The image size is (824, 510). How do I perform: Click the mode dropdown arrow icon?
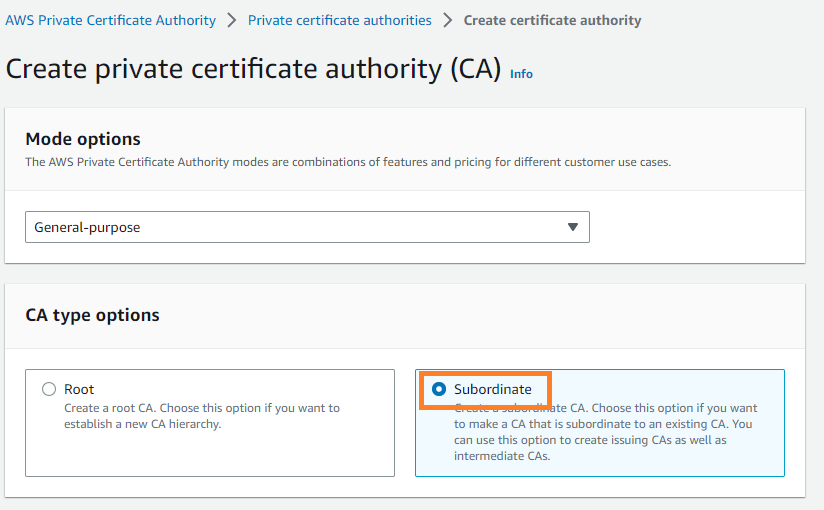point(573,227)
